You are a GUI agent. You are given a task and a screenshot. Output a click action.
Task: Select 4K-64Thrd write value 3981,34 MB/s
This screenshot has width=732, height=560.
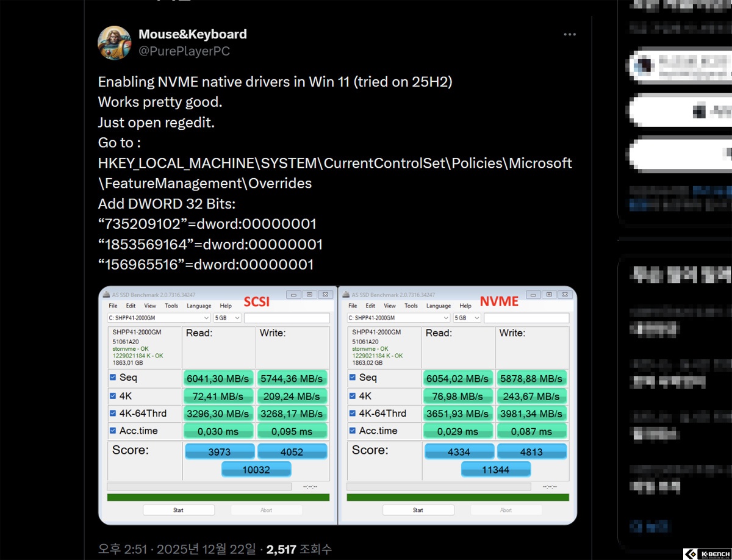pyautogui.click(x=533, y=414)
